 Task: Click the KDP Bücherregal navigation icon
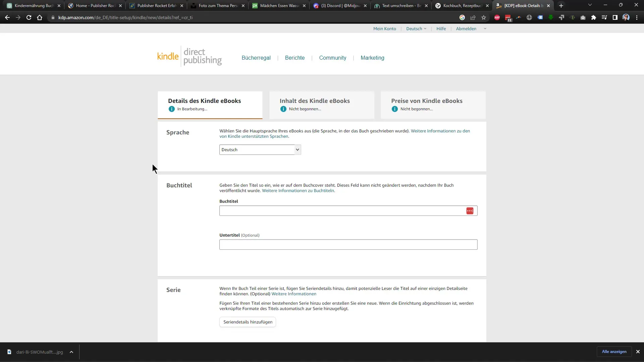pyautogui.click(x=256, y=58)
